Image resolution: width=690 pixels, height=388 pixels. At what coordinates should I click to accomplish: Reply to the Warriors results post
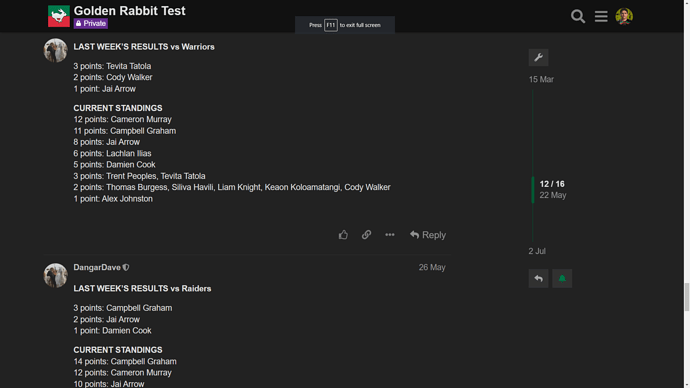tap(428, 235)
